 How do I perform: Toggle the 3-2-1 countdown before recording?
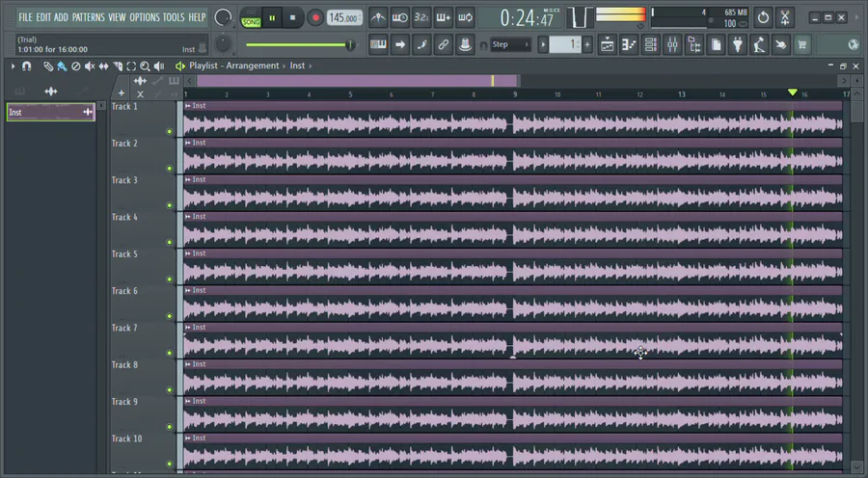click(x=421, y=17)
